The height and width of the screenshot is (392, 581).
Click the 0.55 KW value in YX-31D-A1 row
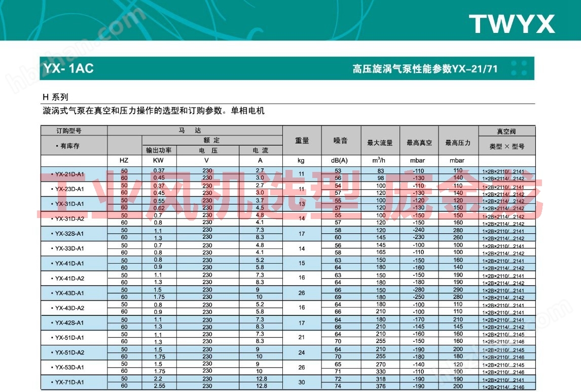(x=159, y=201)
